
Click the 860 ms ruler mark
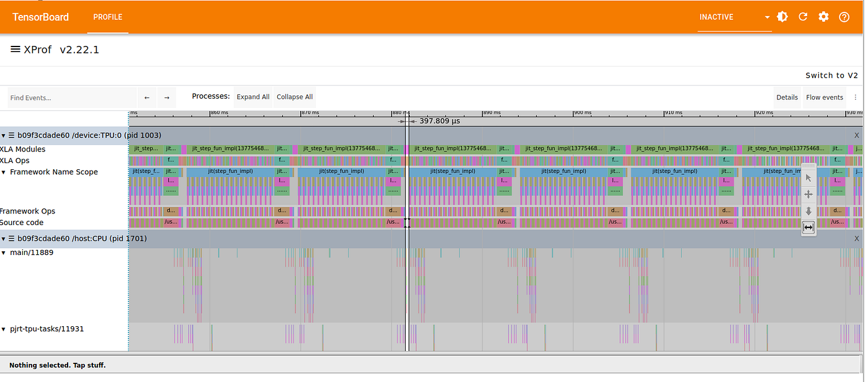pos(219,113)
